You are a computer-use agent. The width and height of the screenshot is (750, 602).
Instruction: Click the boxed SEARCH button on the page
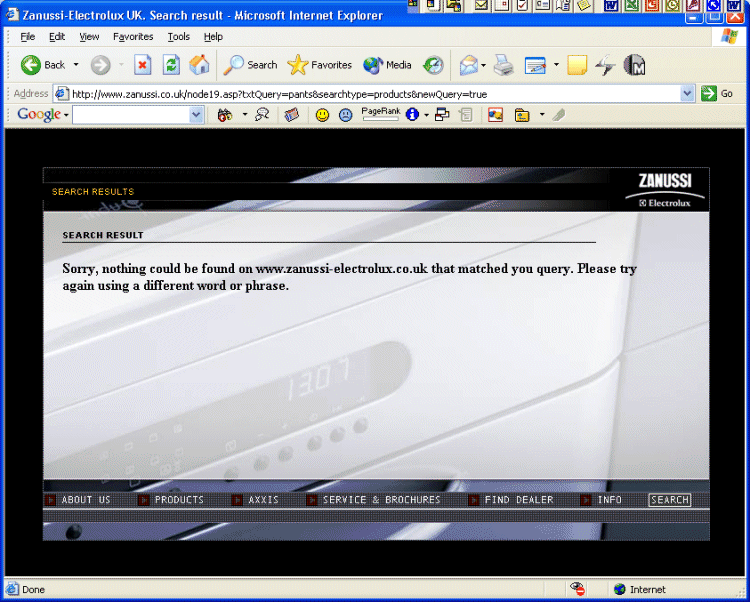point(670,500)
